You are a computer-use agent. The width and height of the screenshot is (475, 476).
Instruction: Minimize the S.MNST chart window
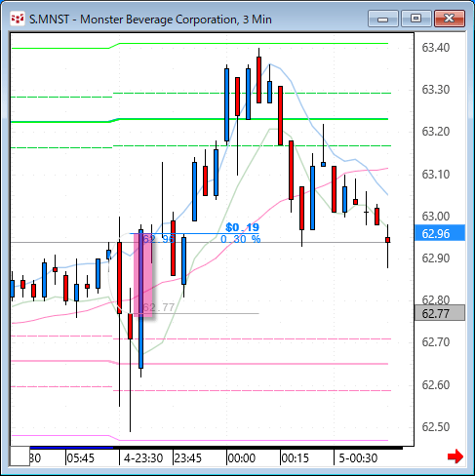tap(383, 19)
